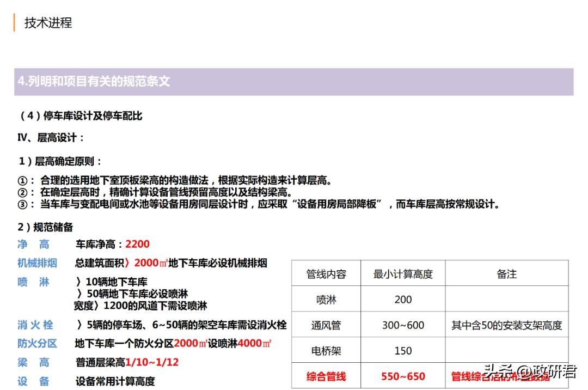Click the 头条@政研君 watermark
The height and width of the screenshot is (390, 588).
[530, 372]
